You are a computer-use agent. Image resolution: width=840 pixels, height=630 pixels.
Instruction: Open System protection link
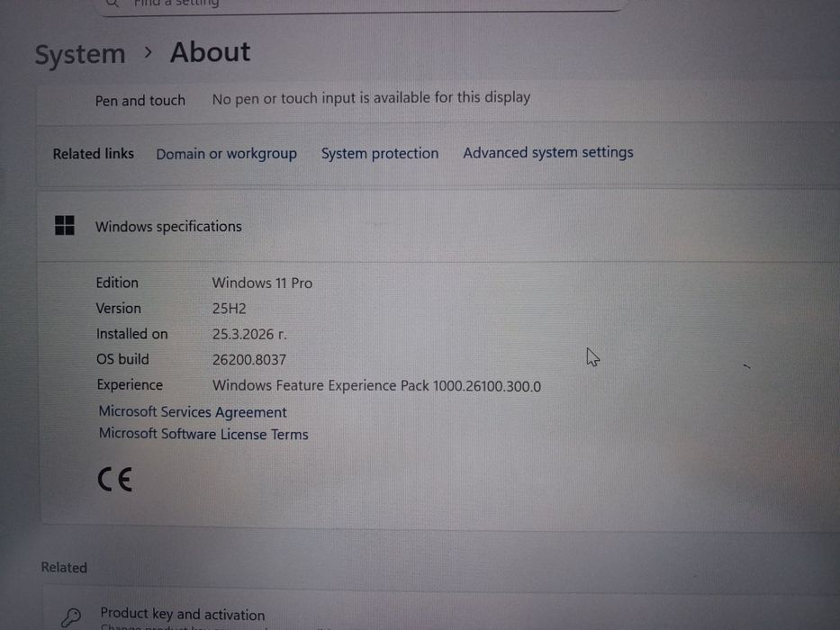[x=380, y=153]
